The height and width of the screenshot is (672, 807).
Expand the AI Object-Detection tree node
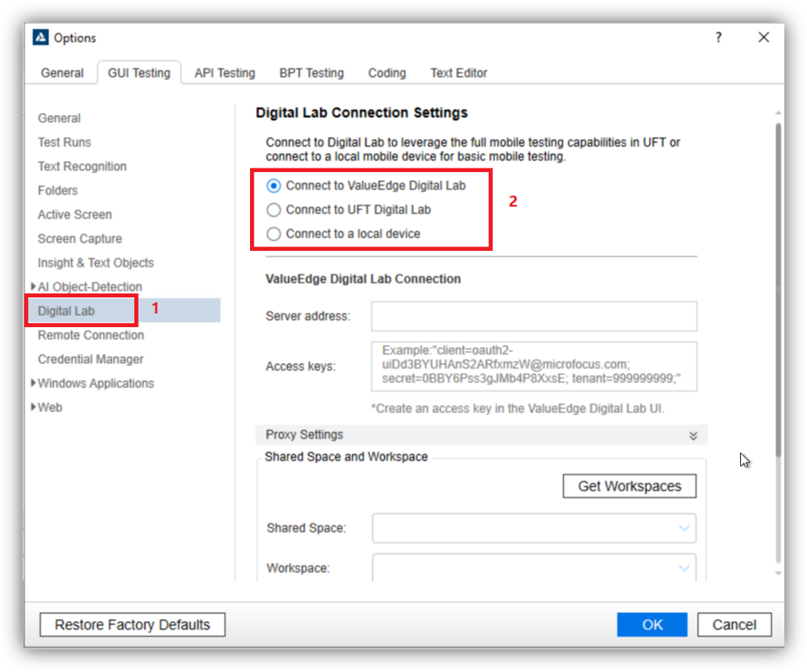(x=34, y=287)
